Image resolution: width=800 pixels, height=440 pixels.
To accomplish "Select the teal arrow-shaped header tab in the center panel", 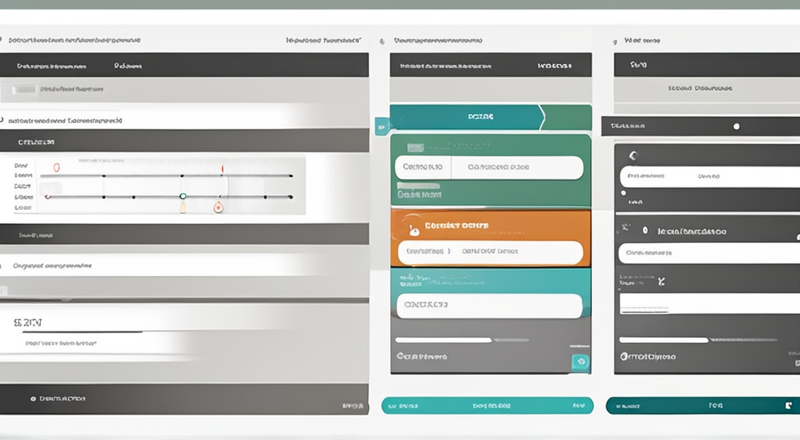I will pos(466,117).
